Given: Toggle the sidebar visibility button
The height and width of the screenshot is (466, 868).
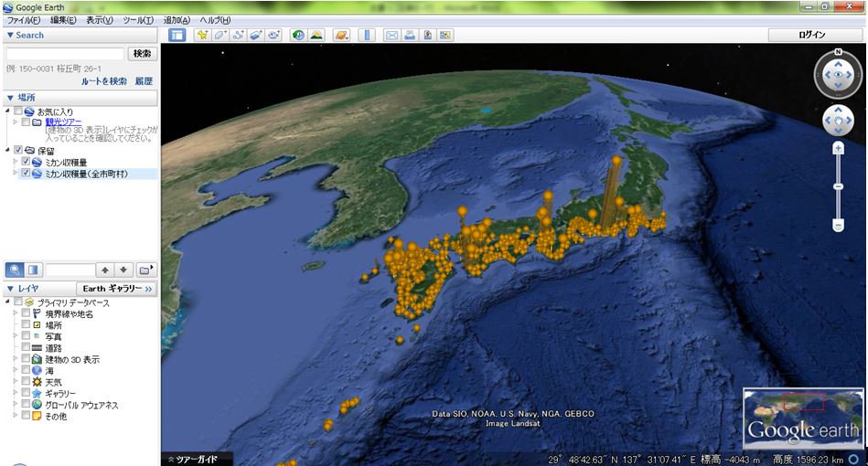Looking at the screenshot, I should point(177,35).
